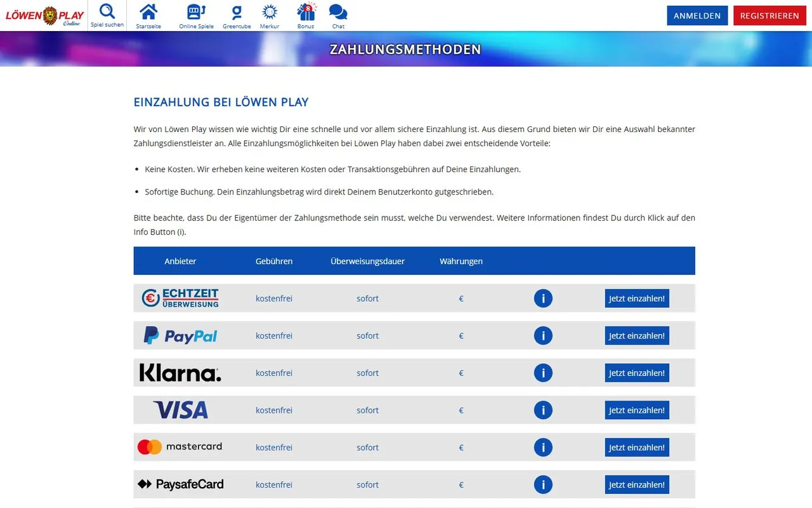Click the PaysafeCard logo

coord(180,485)
